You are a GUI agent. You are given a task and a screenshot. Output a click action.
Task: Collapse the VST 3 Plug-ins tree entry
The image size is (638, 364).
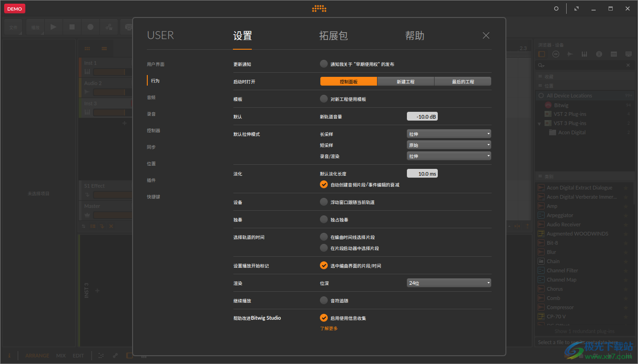539,123
